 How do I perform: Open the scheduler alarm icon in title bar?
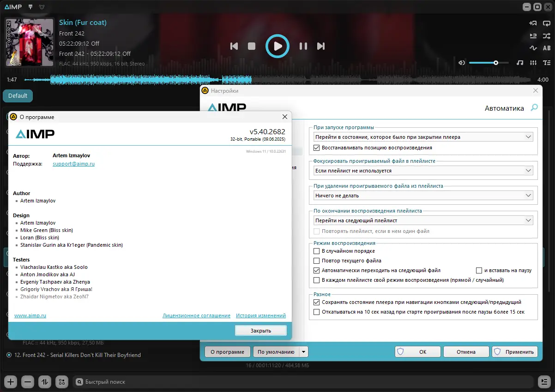pyautogui.click(x=42, y=7)
